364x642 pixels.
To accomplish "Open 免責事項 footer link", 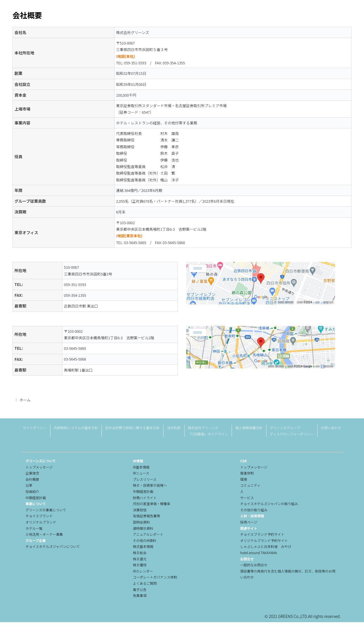I will coord(140,596).
